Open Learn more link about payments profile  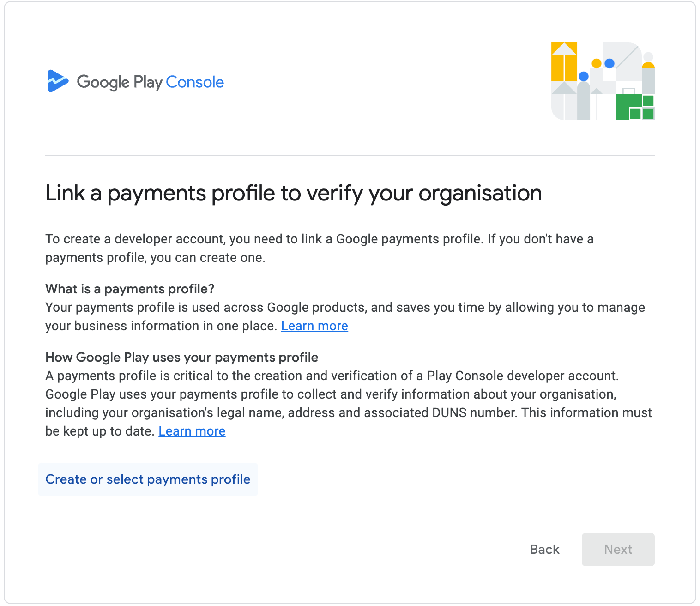314,326
